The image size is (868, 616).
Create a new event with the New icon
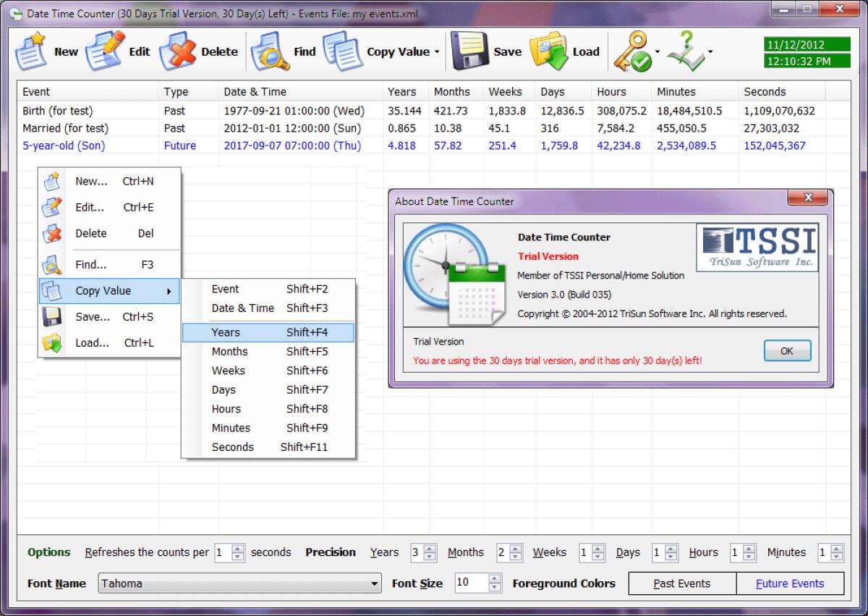pyautogui.click(x=32, y=51)
